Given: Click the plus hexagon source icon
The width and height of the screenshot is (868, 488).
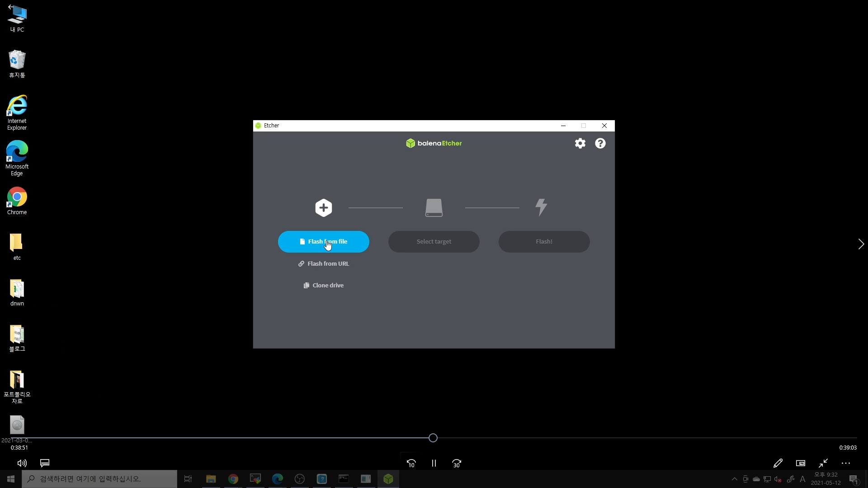Looking at the screenshot, I should click(x=323, y=208).
